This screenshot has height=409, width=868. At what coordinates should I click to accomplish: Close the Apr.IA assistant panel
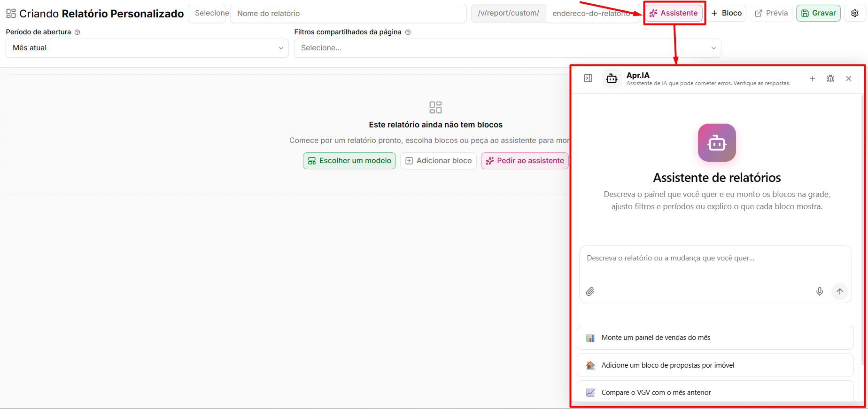(849, 79)
